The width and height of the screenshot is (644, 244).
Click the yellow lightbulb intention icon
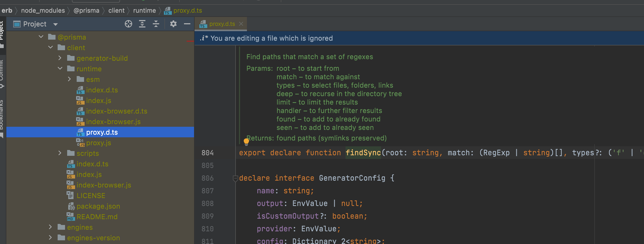pyautogui.click(x=246, y=142)
